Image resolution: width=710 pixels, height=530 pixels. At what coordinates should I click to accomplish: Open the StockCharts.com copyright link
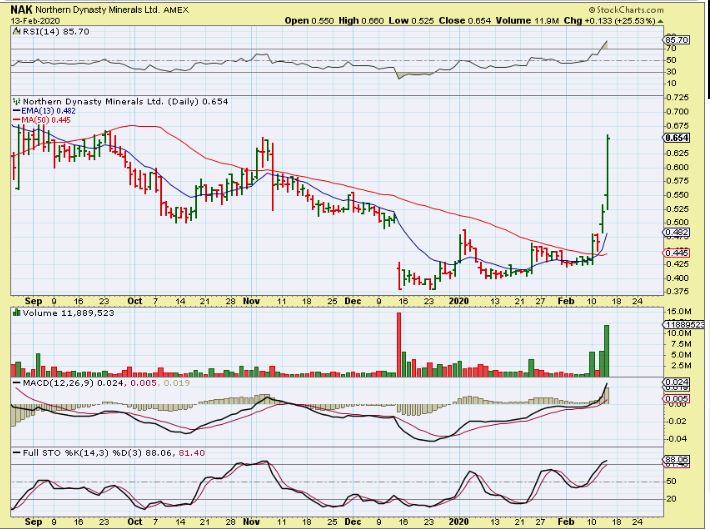(x=626, y=10)
